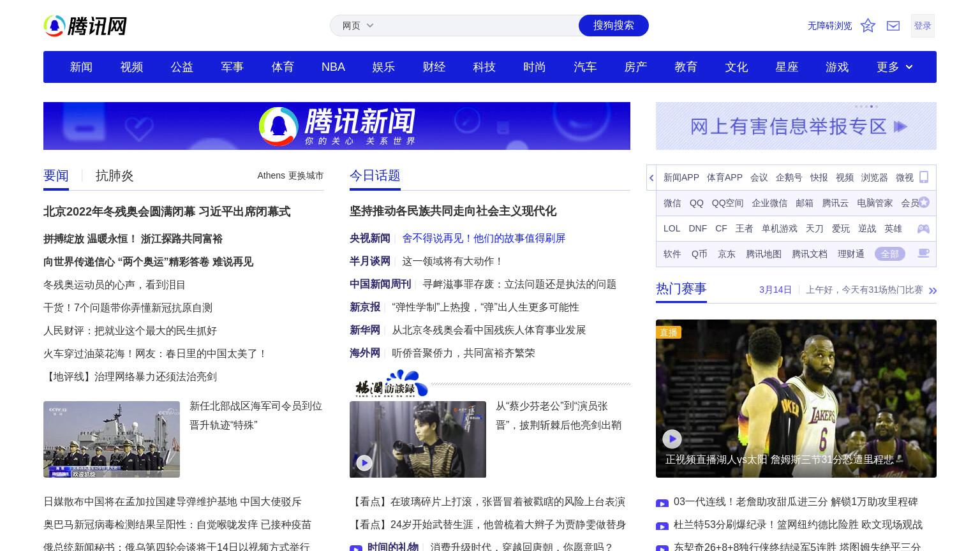Focus the search input field
The image size is (980, 551).
(479, 26)
